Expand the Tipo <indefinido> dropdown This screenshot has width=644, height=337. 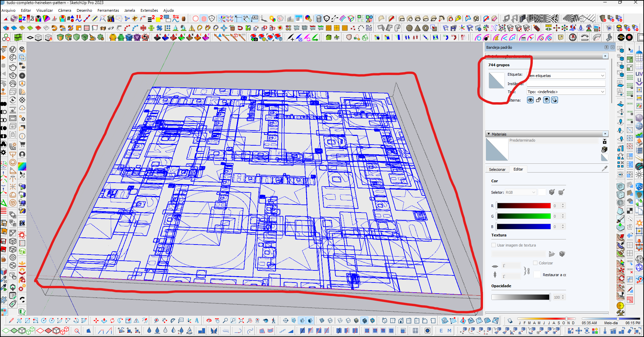tap(602, 92)
